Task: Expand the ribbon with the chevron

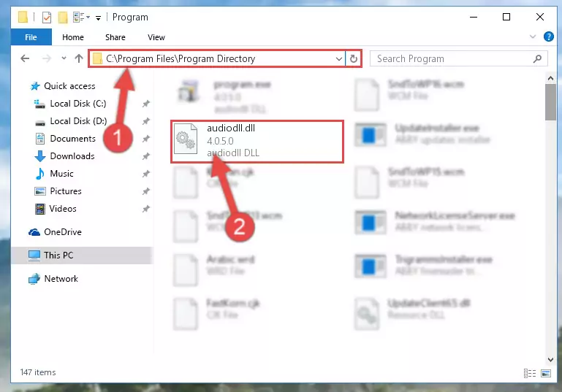Action: (533, 36)
